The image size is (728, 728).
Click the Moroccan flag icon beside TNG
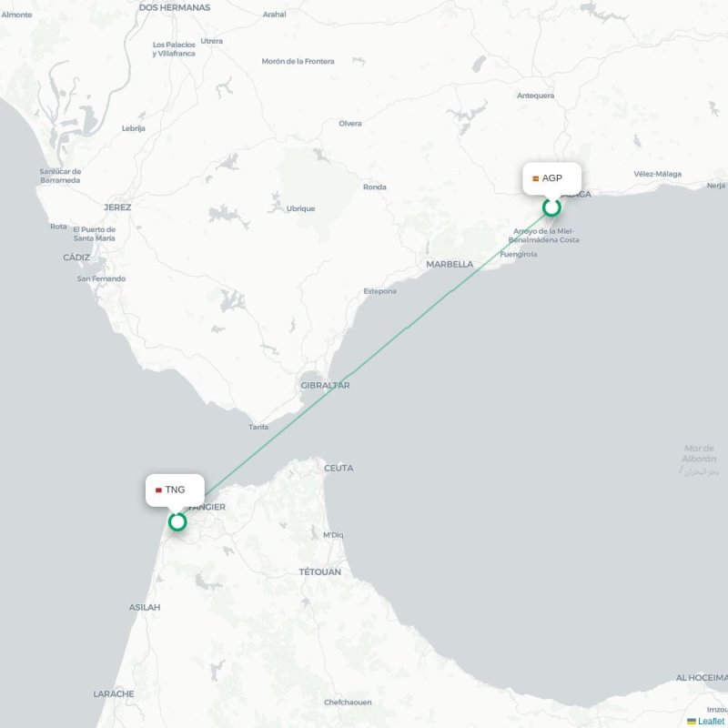click(158, 490)
